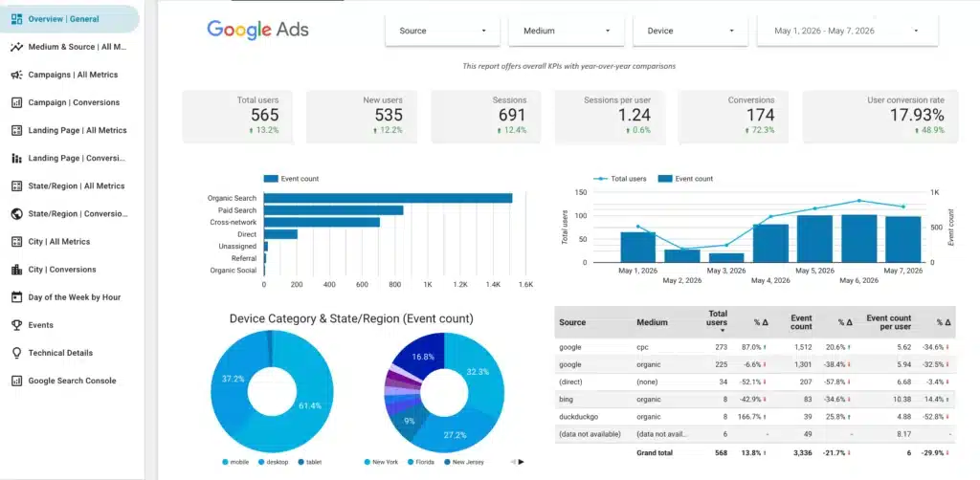This screenshot has width=980, height=480.
Task: Click the City | All Metrics icon
Action: click(17, 242)
